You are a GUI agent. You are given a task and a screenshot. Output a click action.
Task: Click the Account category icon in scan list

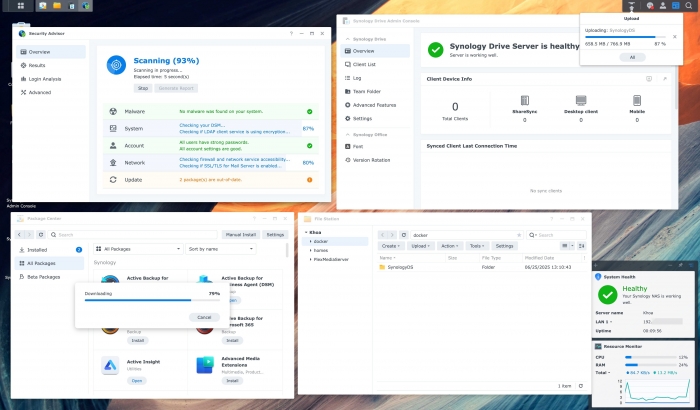click(113, 146)
